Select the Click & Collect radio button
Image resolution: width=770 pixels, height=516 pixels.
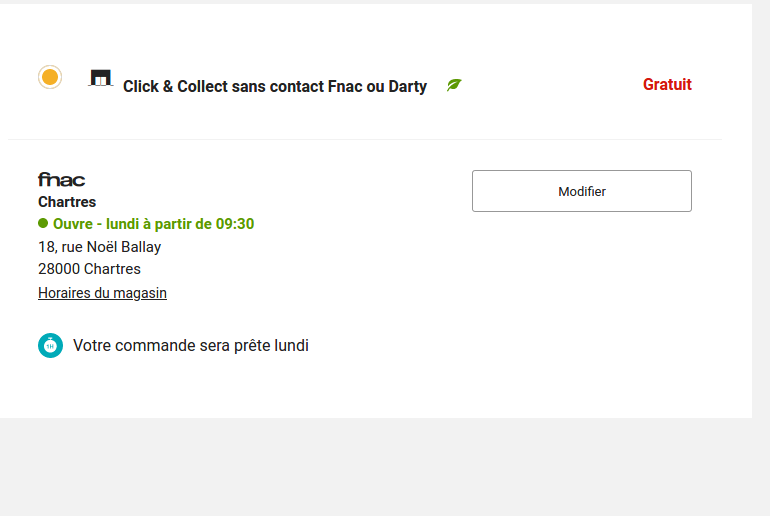(x=50, y=77)
